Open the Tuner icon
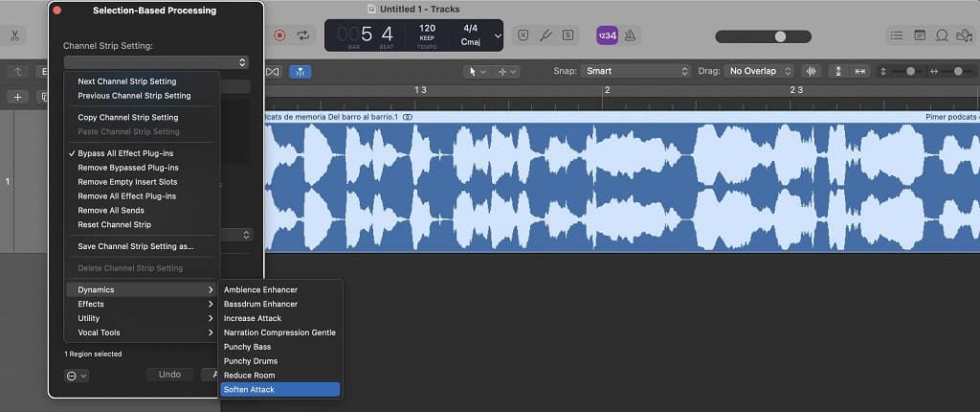Screen dimensions: 980x412 coord(546,35)
